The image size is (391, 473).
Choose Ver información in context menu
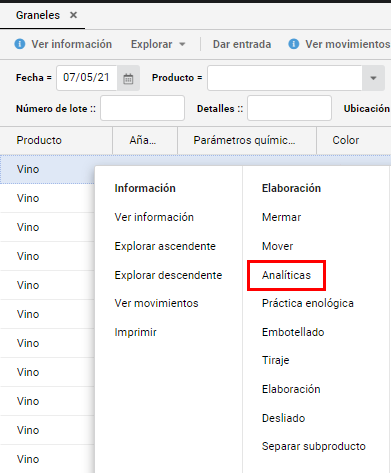click(154, 217)
